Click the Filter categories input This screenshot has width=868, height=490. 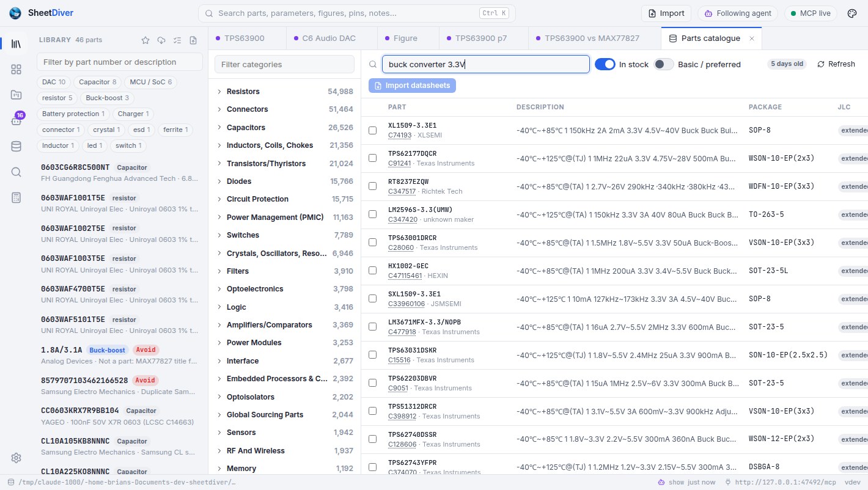(x=284, y=64)
